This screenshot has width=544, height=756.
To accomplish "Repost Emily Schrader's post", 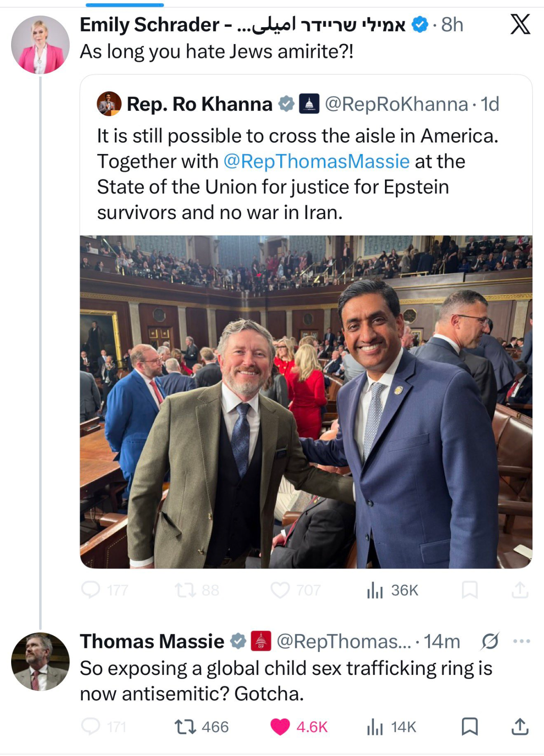I will point(184,590).
